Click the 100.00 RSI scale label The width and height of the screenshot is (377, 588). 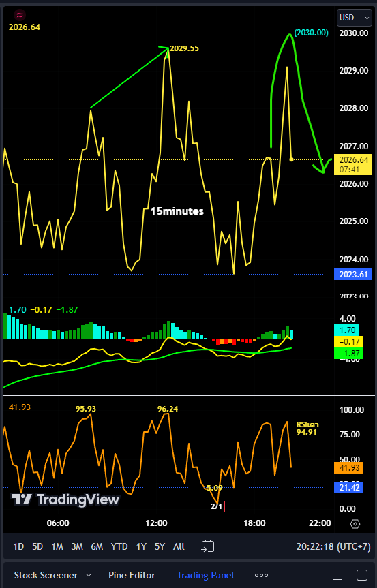352,410
